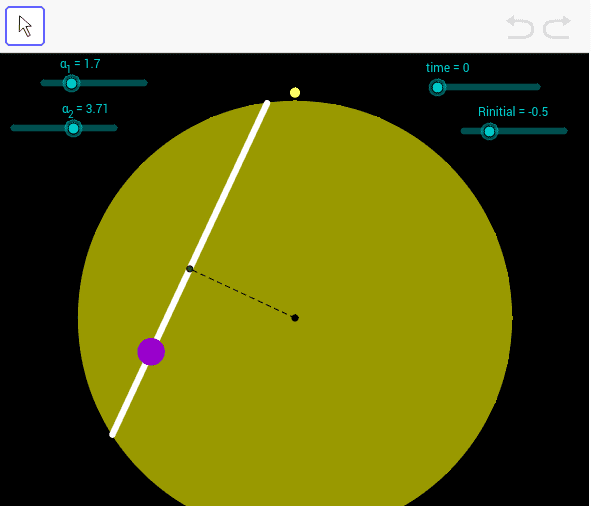
Task: Click the Redo arrow icon
Action: (557, 27)
